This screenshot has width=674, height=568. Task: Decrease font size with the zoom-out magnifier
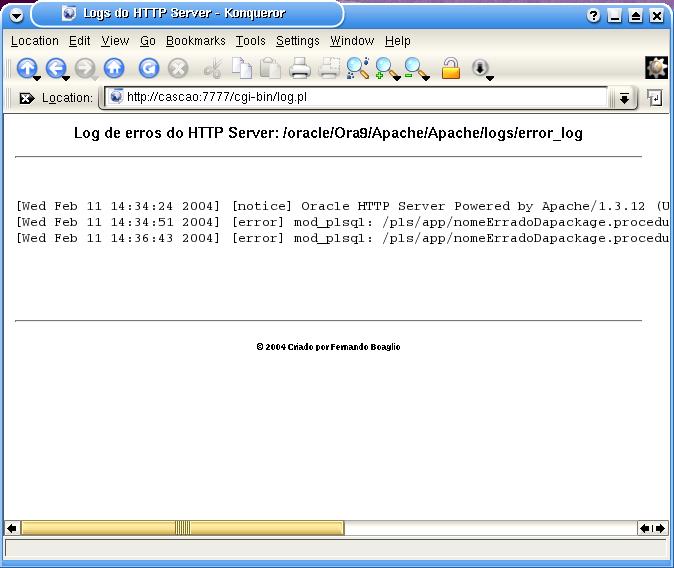tap(414, 68)
